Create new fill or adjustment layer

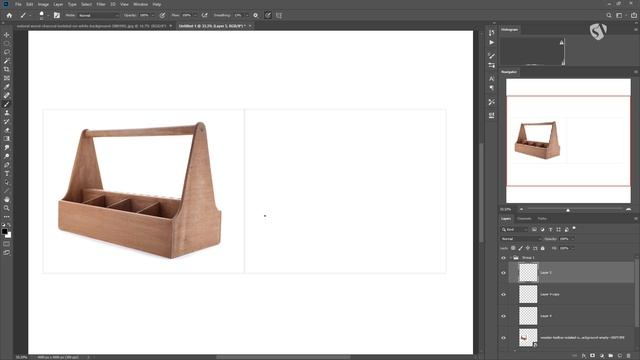pyautogui.click(x=602, y=356)
